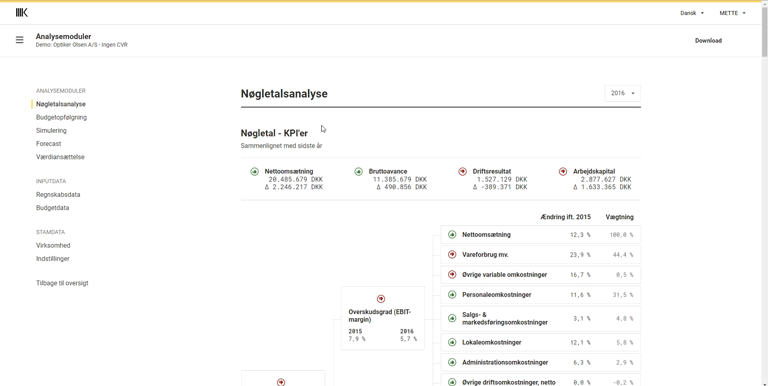Open Virksomhed under Stamdata
This screenshot has width=768, height=386.
click(x=53, y=245)
